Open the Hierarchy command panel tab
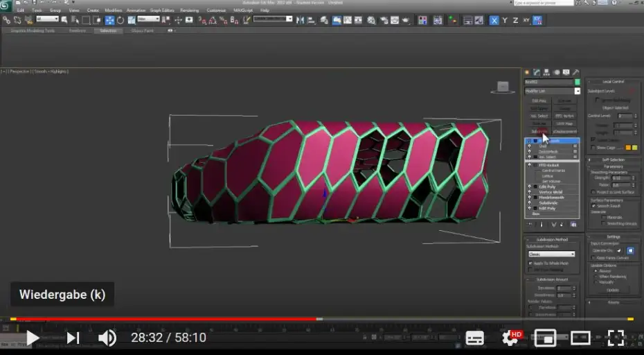 point(546,72)
